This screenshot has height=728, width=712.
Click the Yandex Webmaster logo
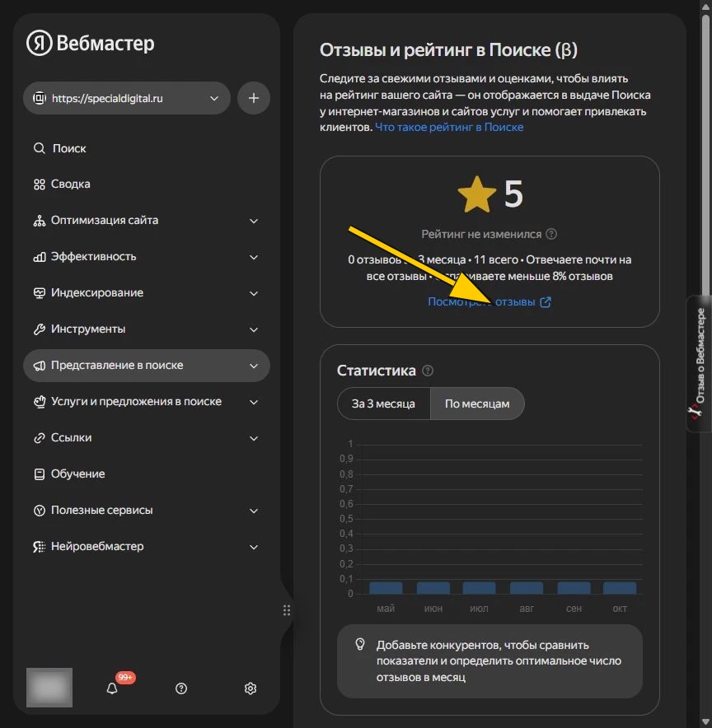tap(91, 43)
